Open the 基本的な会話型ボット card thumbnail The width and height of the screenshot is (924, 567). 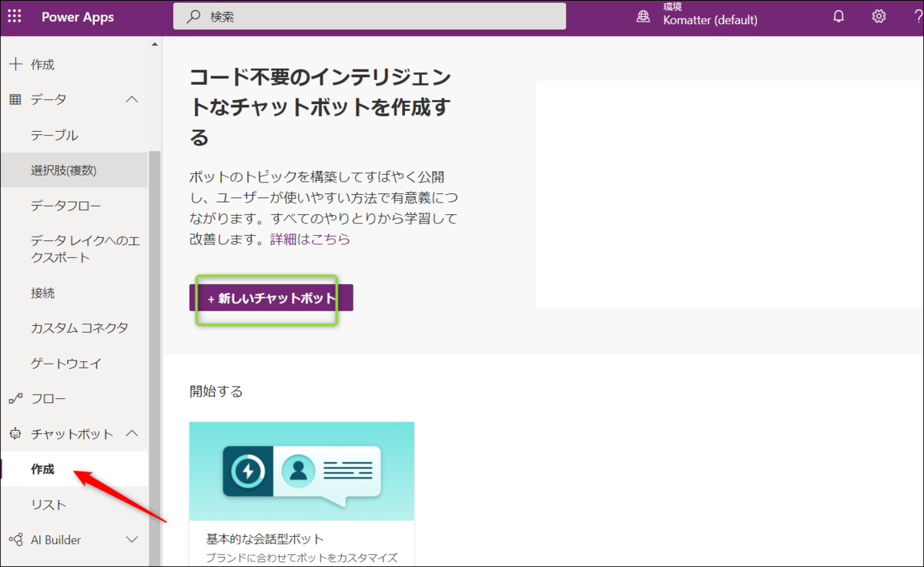(x=302, y=471)
